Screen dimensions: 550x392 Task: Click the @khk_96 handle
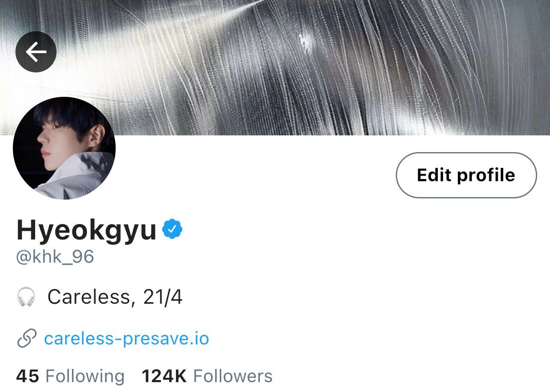pos(55,257)
